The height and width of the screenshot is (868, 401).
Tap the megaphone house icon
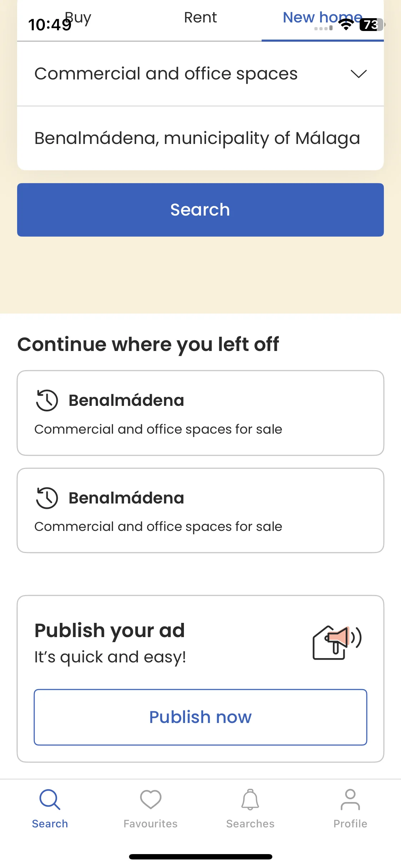[x=337, y=642]
